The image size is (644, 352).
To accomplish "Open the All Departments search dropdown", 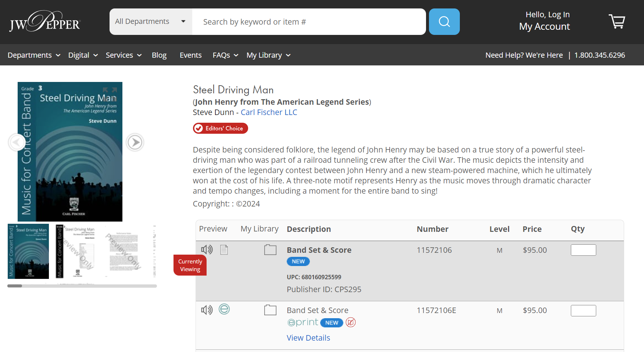I will coord(150,22).
